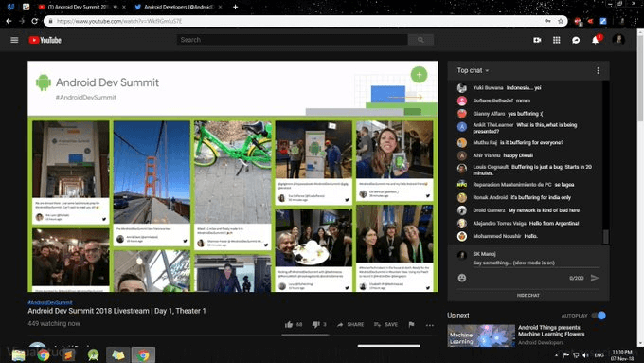Click the SHARE button
The width and height of the screenshot is (644, 363).
click(350, 324)
